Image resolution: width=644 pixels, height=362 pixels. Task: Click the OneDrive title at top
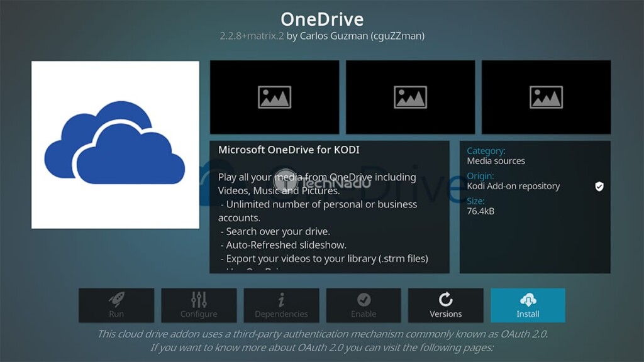click(x=322, y=19)
